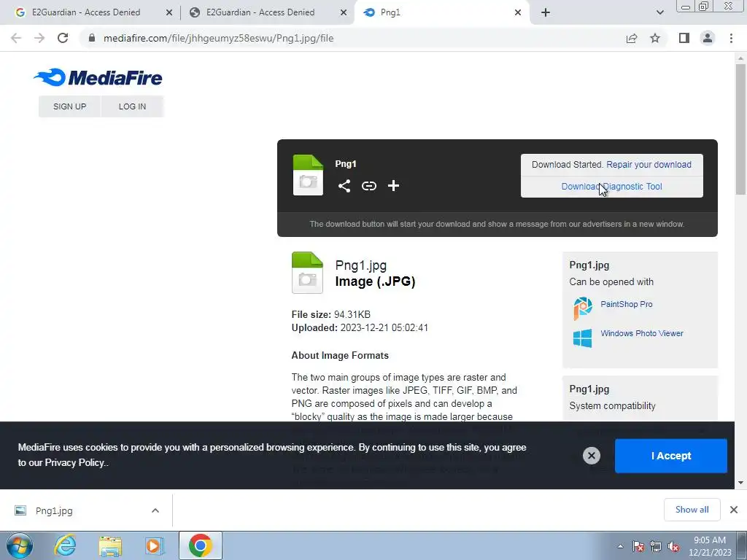Close the second E2Guardian tab

click(344, 12)
